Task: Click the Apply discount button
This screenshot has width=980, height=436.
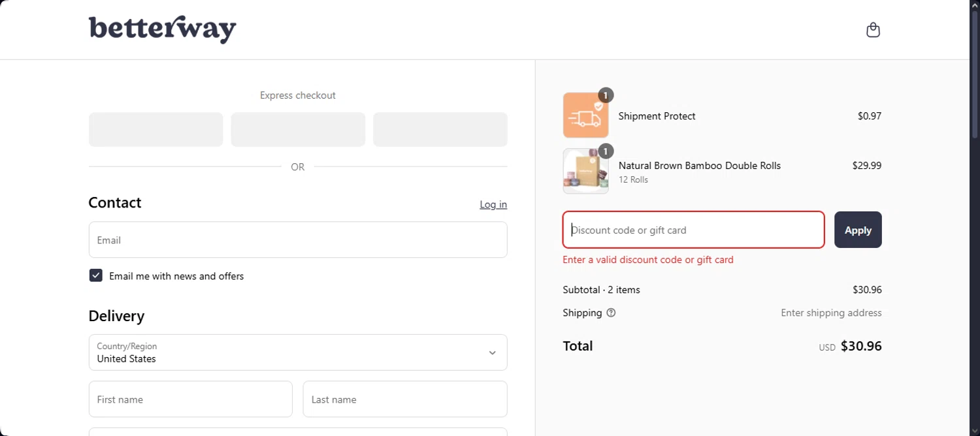Action: [x=858, y=230]
